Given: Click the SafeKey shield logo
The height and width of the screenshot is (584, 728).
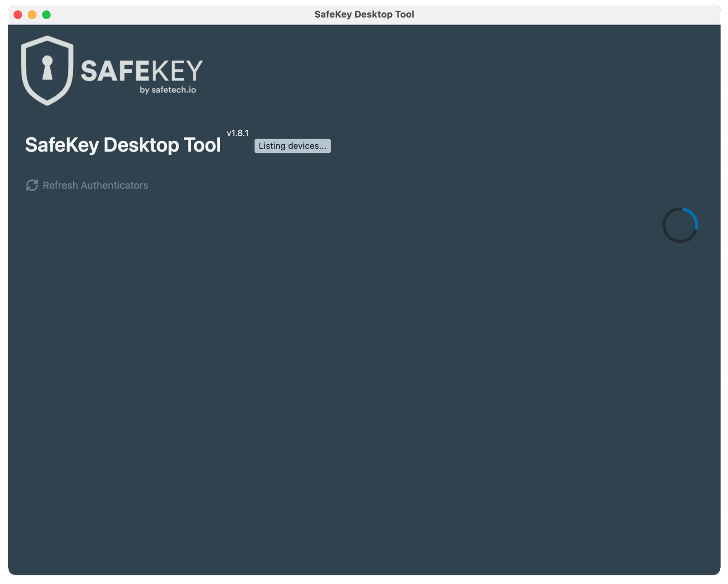Looking at the screenshot, I should click(47, 71).
